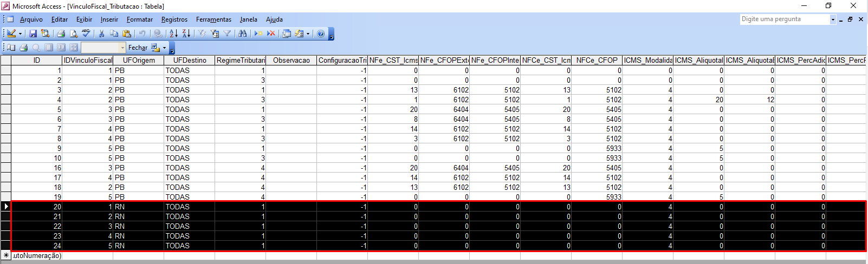
Task: Click the Sort Descending Z-A icon
Action: click(186, 34)
